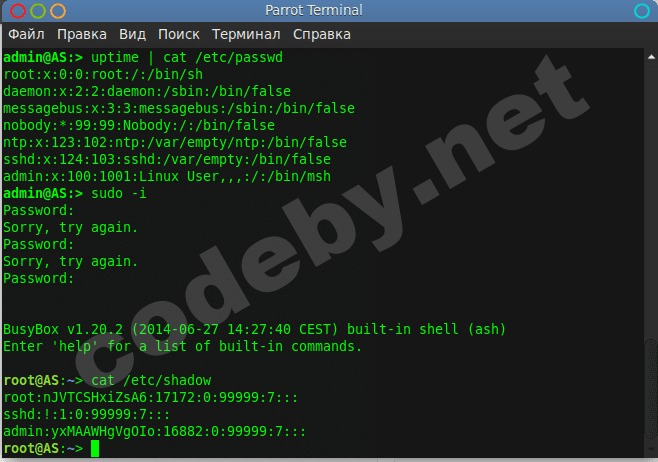The image size is (658, 462).
Task: Click the first 'Sorry, try again.' line
Action: coord(70,227)
